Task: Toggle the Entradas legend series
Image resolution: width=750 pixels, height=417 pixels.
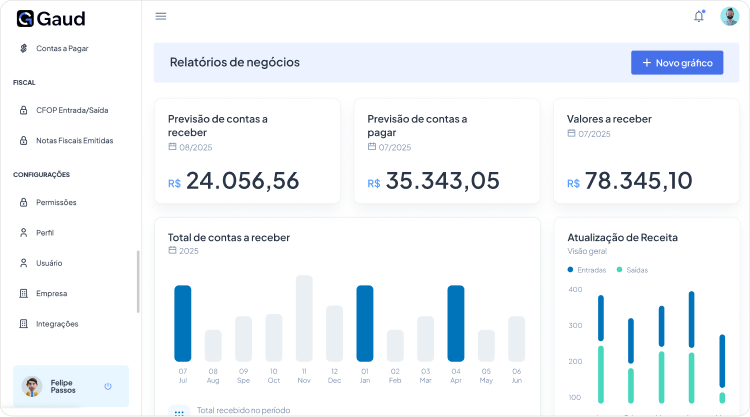Action: (x=586, y=270)
